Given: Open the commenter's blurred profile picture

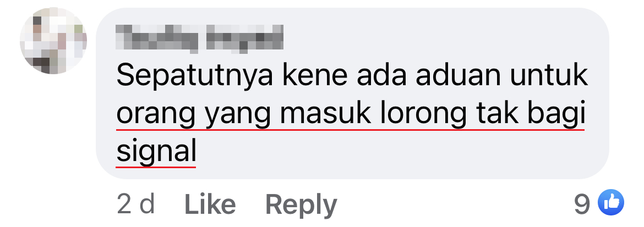Looking at the screenshot, I should tap(53, 41).
